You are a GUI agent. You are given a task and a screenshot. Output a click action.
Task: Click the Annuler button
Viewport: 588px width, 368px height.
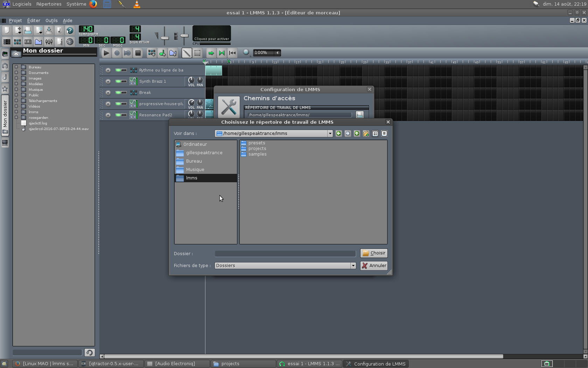point(374,266)
